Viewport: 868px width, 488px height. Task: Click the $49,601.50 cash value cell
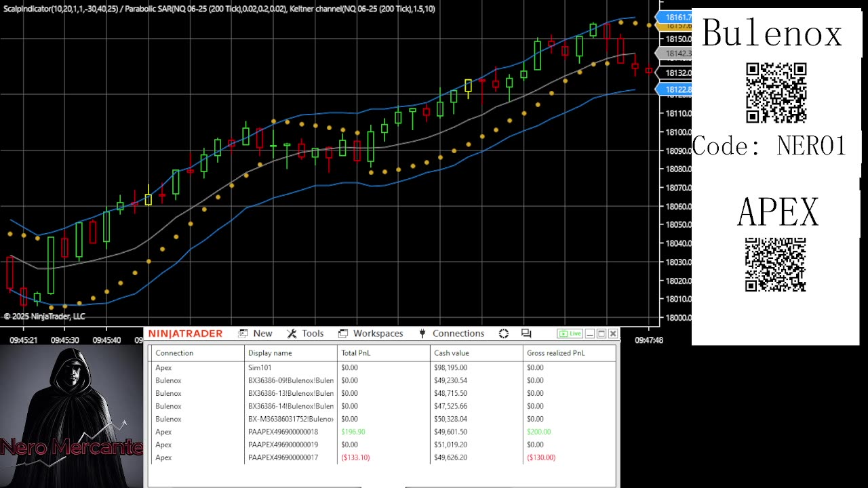450,432
